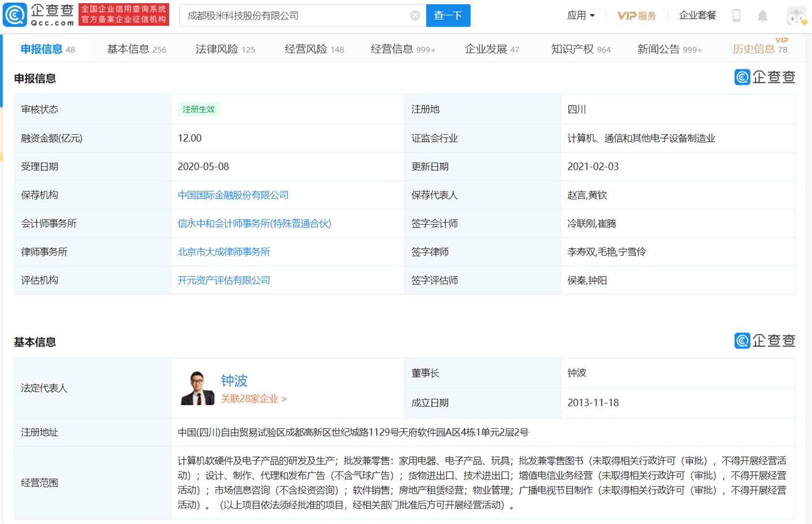The image size is (812, 524).
Task: Click the 注册生效 status tag
Action: [x=198, y=109]
